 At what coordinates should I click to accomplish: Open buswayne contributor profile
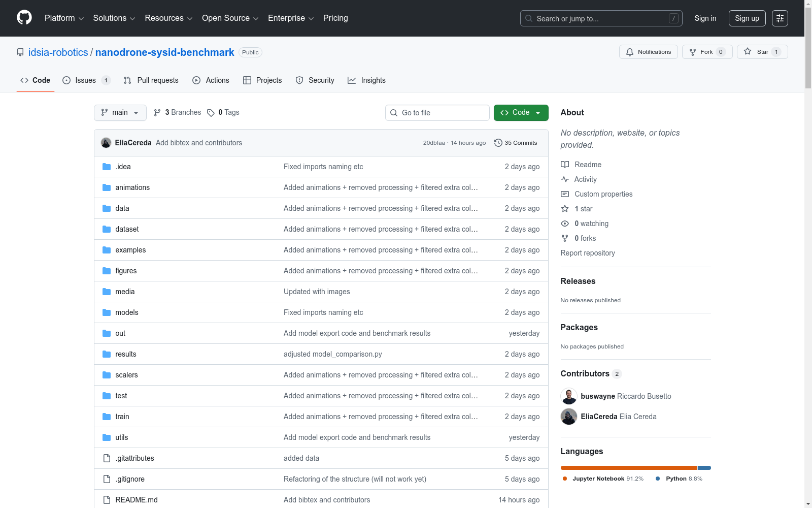point(598,396)
